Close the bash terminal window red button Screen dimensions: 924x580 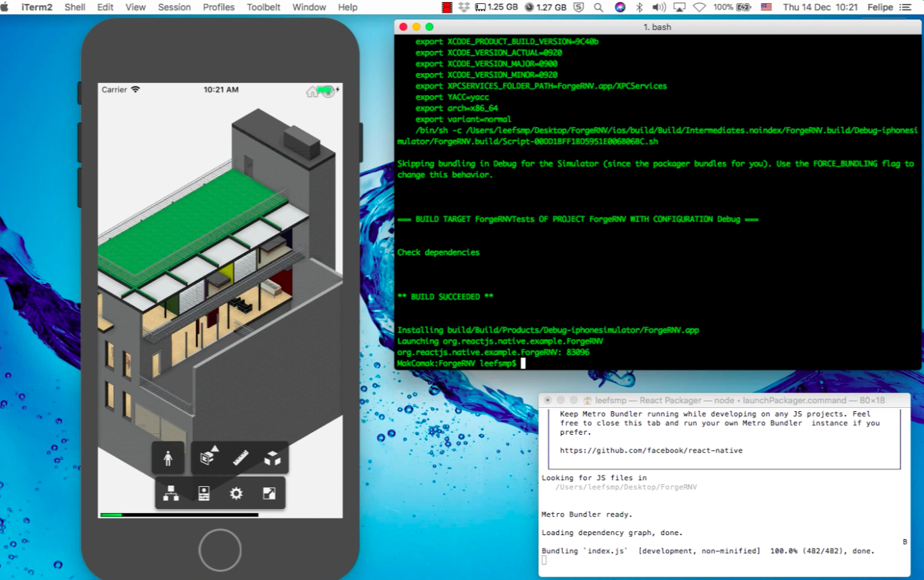[x=403, y=27]
